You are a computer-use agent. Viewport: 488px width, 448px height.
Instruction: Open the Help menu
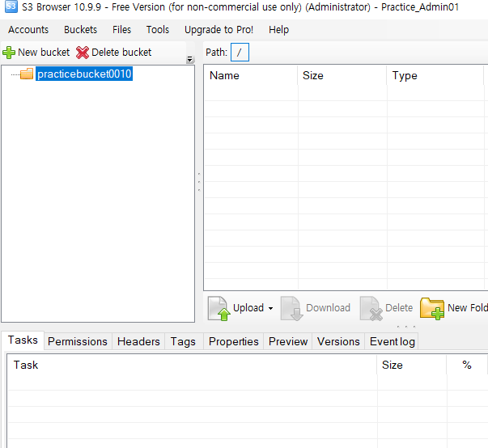(279, 30)
